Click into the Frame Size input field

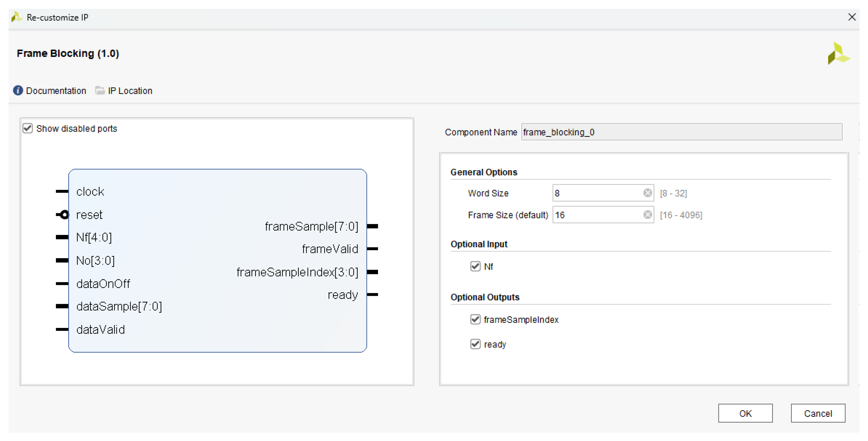click(596, 215)
